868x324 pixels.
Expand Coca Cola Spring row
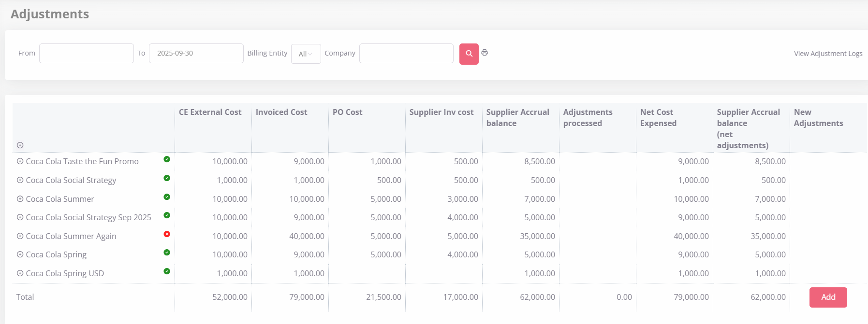20,254
